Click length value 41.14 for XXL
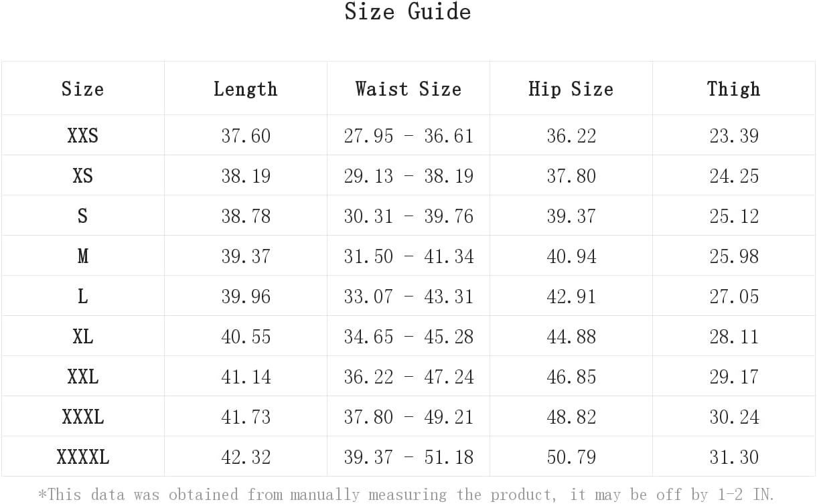The width and height of the screenshot is (817, 504). pos(246,377)
